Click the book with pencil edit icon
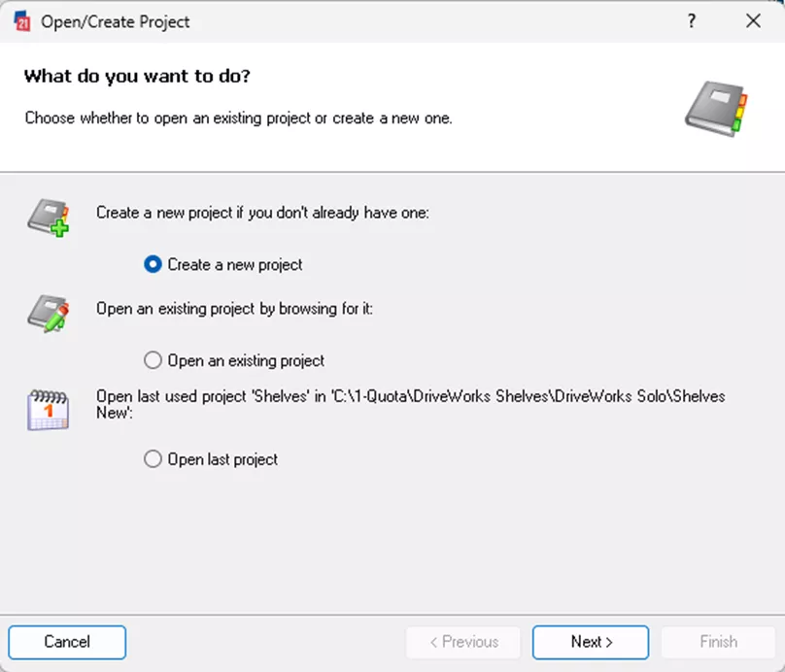Image resolution: width=785 pixels, height=672 pixels. [x=48, y=314]
